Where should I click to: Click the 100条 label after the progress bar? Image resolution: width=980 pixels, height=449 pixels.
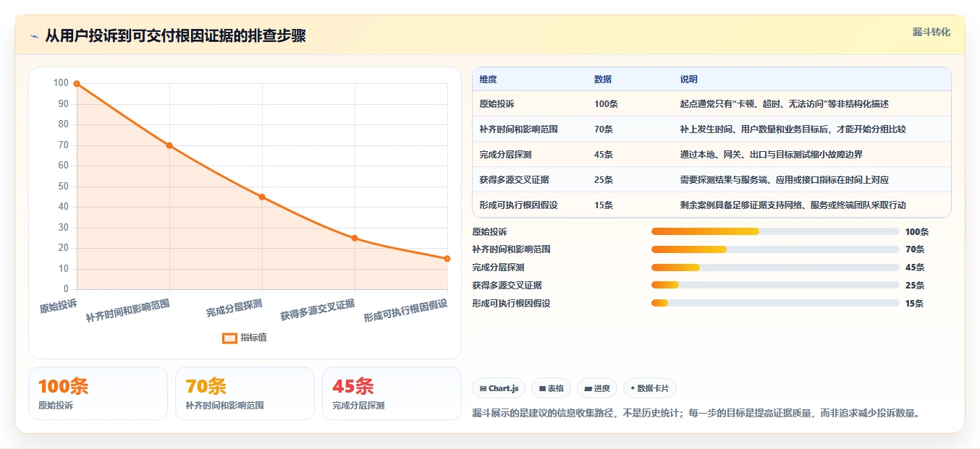(x=917, y=232)
